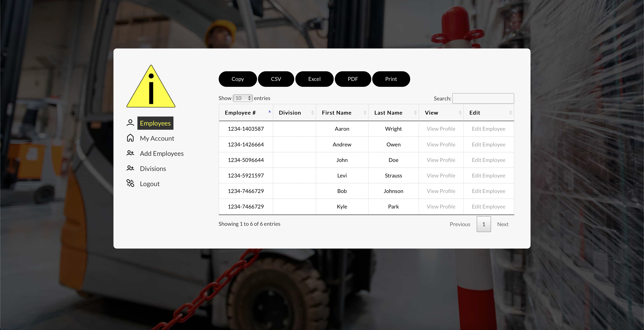This screenshot has height=330, width=644.
Task: Click the page 1 pagination button
Action: pos(484,224)
